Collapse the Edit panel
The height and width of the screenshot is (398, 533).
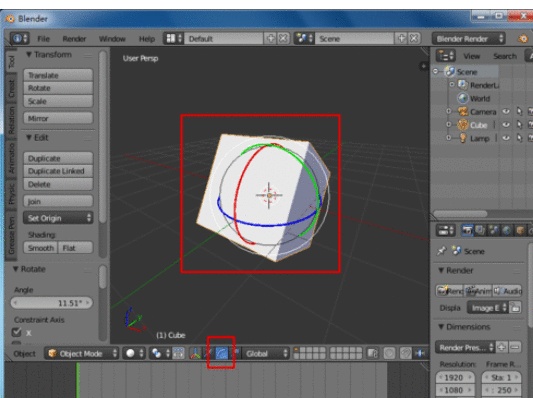[x=29, y=137]
